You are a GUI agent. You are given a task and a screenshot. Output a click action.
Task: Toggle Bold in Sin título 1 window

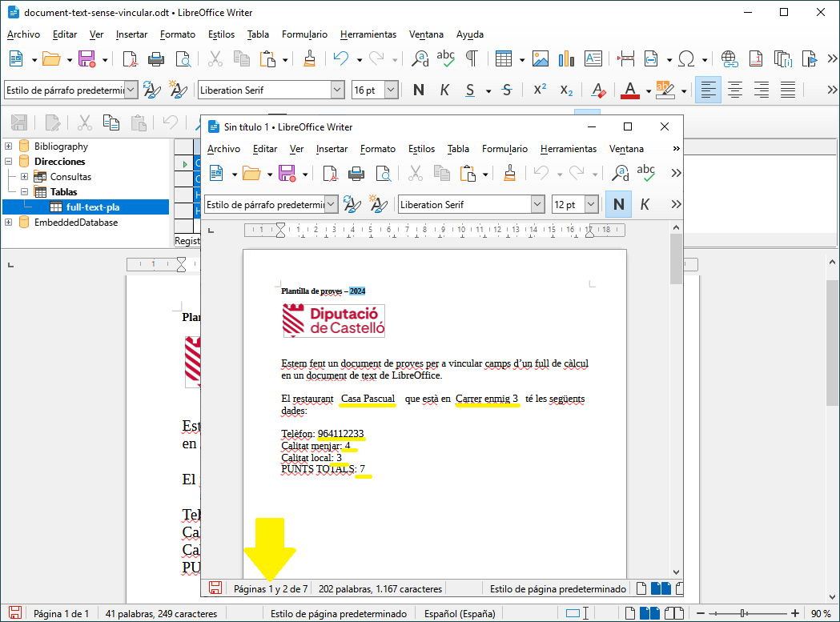619,205
